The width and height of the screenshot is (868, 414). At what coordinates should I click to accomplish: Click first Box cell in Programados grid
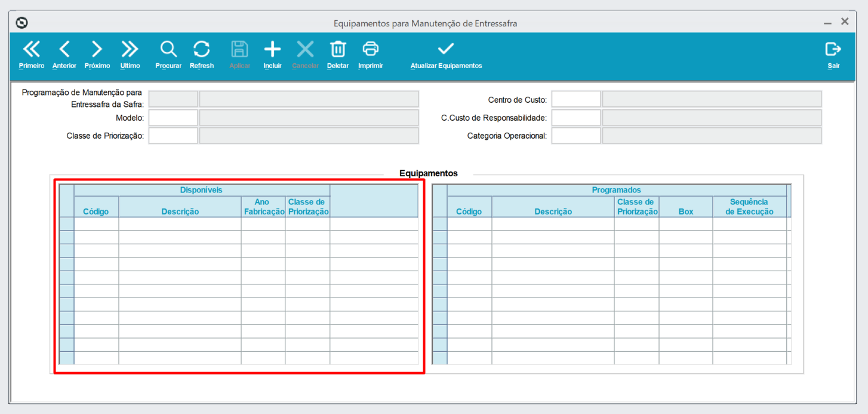pyautogui.click(x=686, y=223)
